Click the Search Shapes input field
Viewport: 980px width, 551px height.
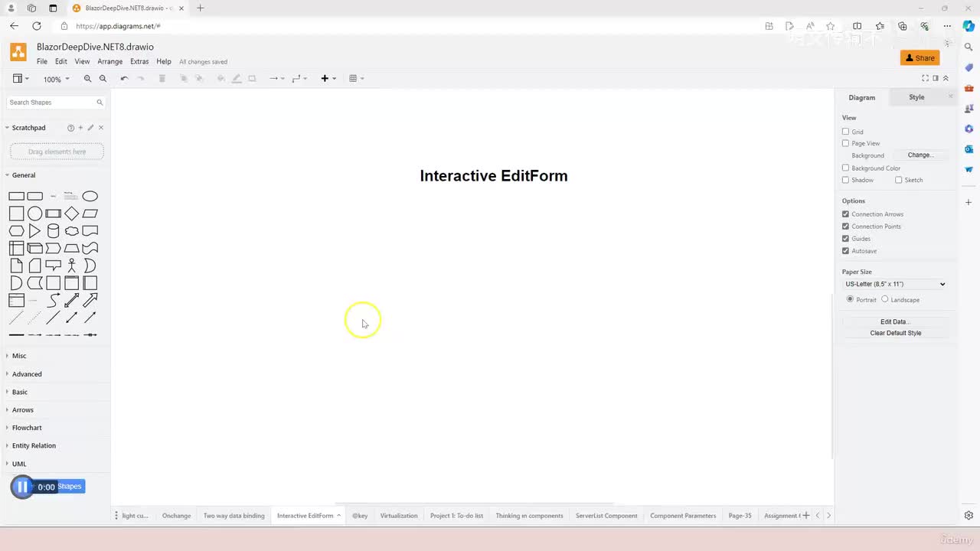[x=55, y=102]
